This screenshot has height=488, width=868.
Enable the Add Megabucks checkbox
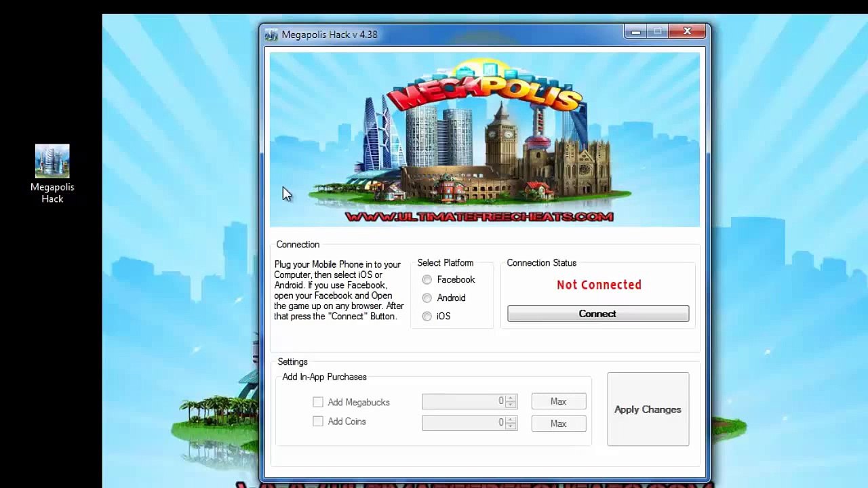[318, 402]
